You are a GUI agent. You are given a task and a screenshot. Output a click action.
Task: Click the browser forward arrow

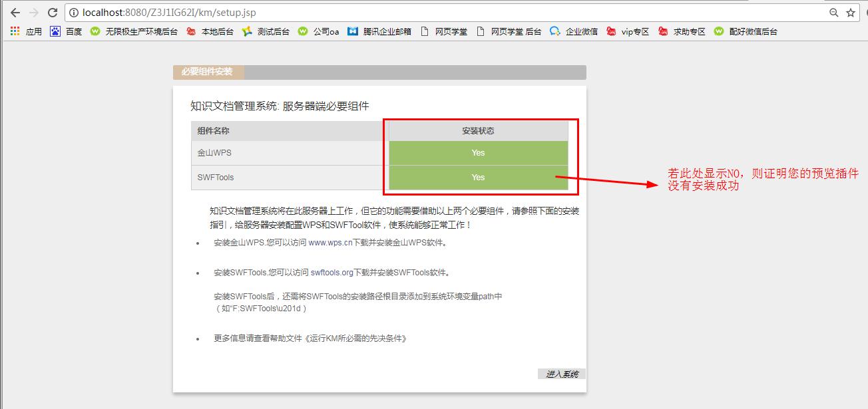pyautogui.click(x=34, y=13)
